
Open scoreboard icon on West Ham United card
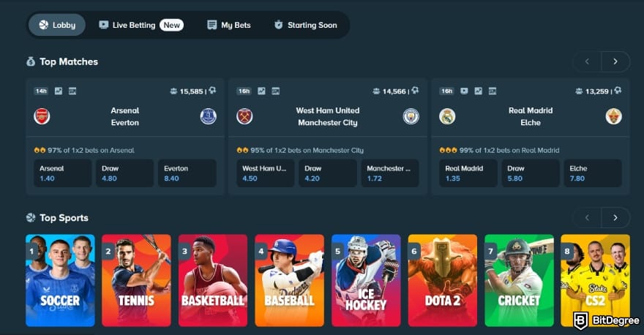pyautogui.click(x=276, y=91)
